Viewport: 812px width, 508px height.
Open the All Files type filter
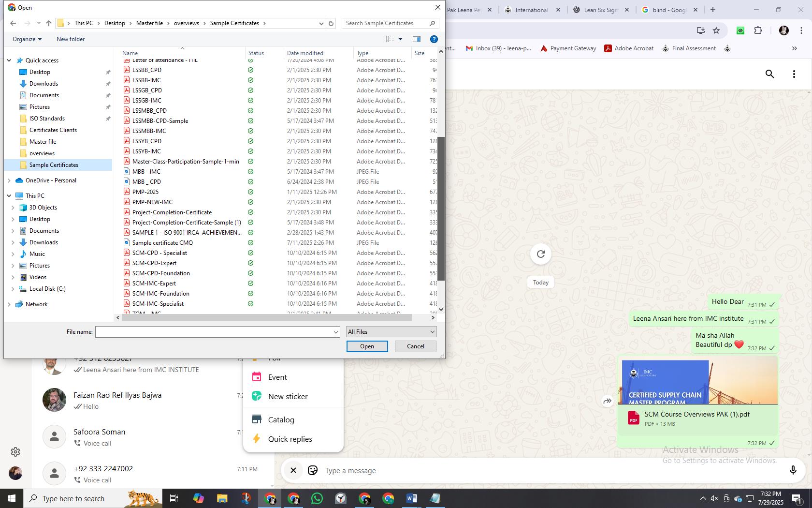[391, 332]
